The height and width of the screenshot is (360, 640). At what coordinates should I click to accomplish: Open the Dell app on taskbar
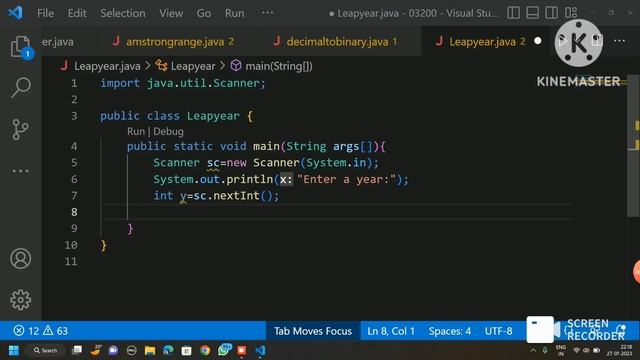pyautogui.click(x=131, y=350)
